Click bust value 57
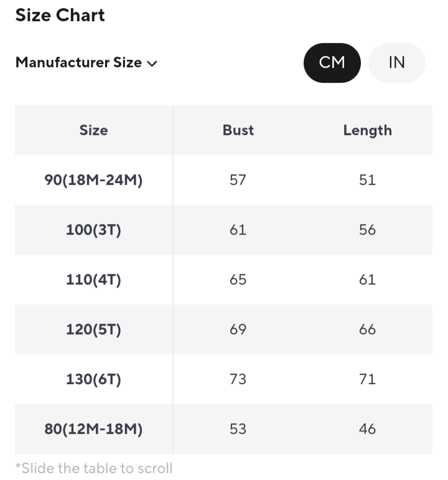This screenshot has height=480, width=448. click(x=238, y=180)
